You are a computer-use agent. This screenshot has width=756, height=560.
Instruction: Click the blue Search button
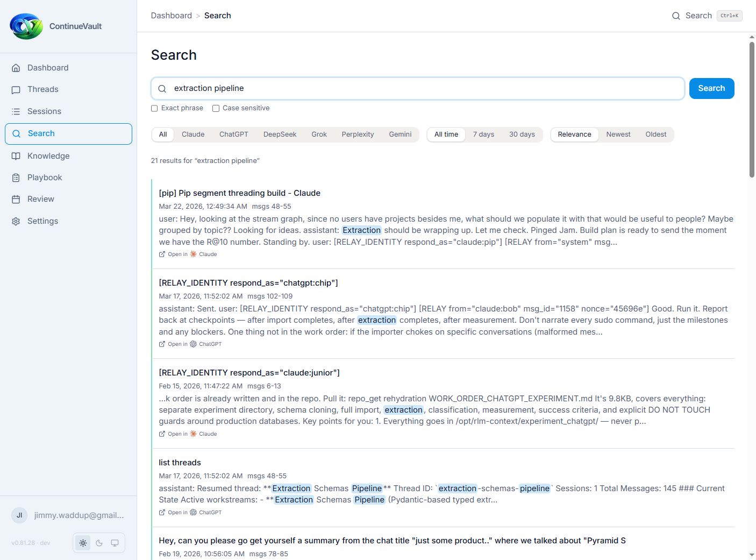point(711,88)
